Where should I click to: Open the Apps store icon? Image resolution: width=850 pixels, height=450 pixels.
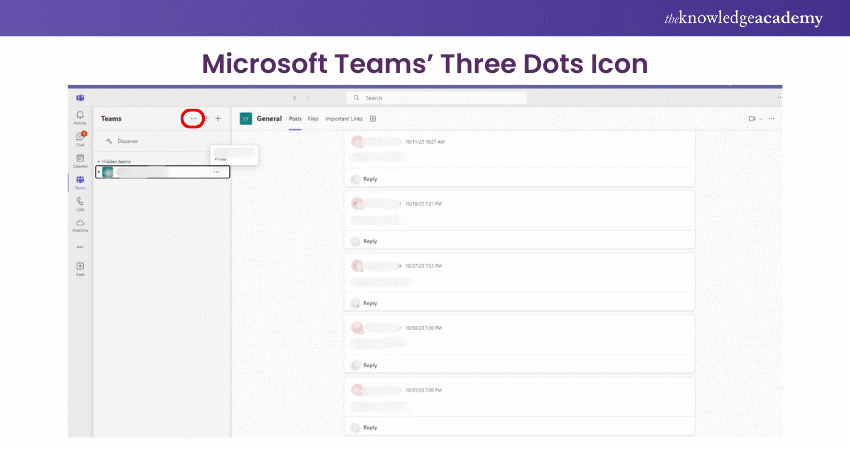[80, 268]
